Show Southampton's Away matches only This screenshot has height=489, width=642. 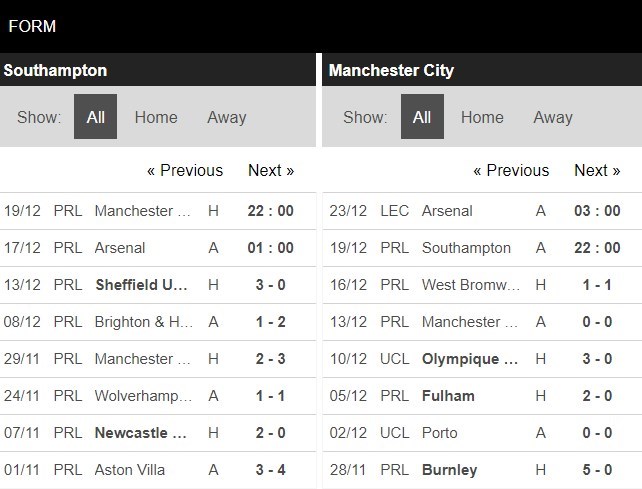[x=227, y=117]
